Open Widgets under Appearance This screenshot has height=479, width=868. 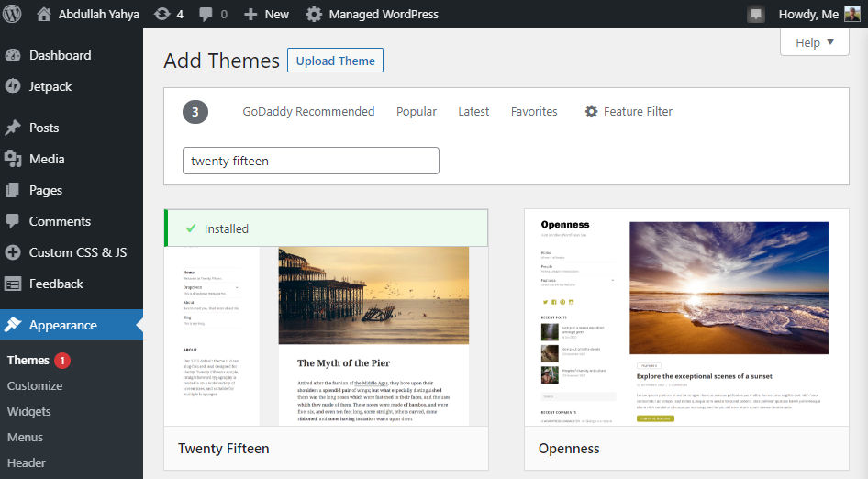click(x=28, y=411)
